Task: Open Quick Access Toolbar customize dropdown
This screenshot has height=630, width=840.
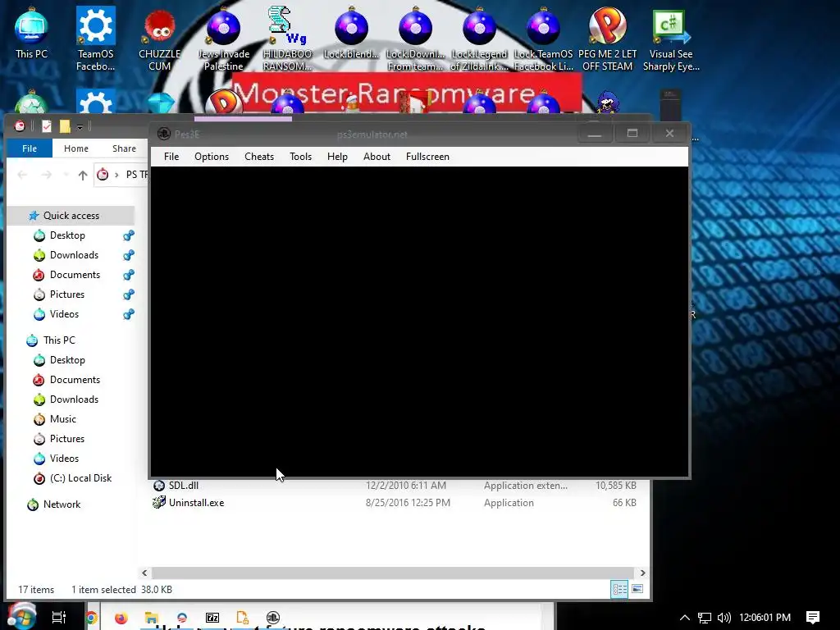Action: [x=80, y=127]
